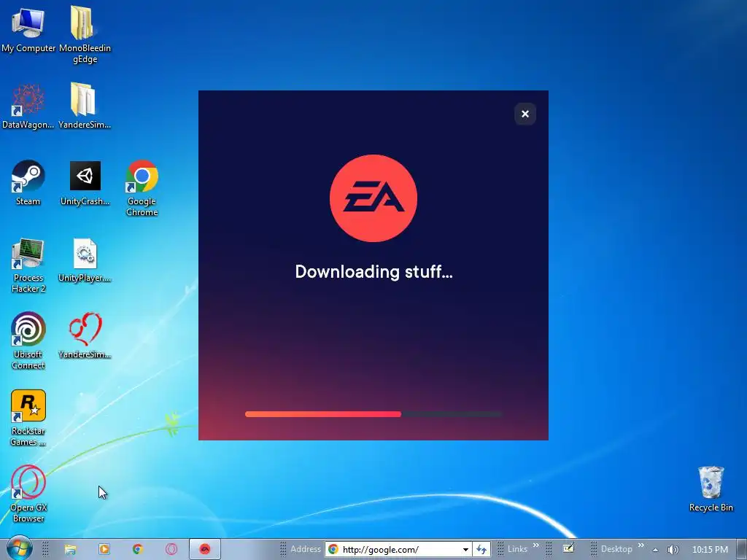This screenshot has width=747, height=560.
Task: Click the EA download progress bar
Action: [373, 414]
